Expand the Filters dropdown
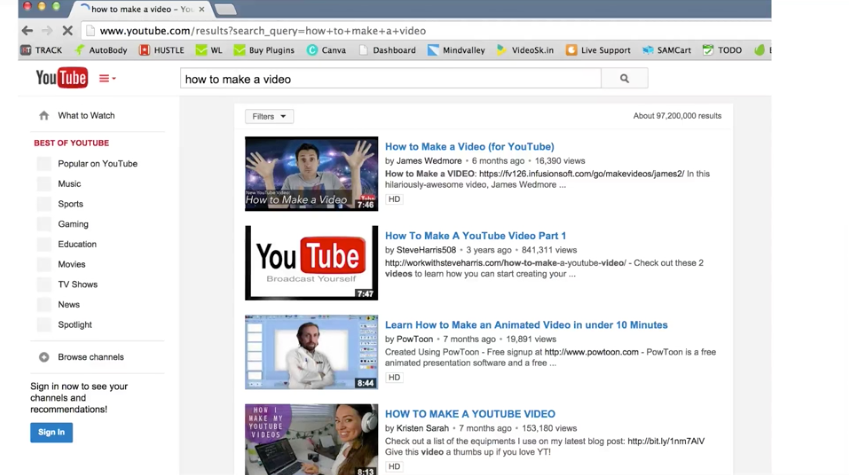Image resolution: width=849 pixels, height=475 pixels. pyautogui.click(x=269, y=116)
